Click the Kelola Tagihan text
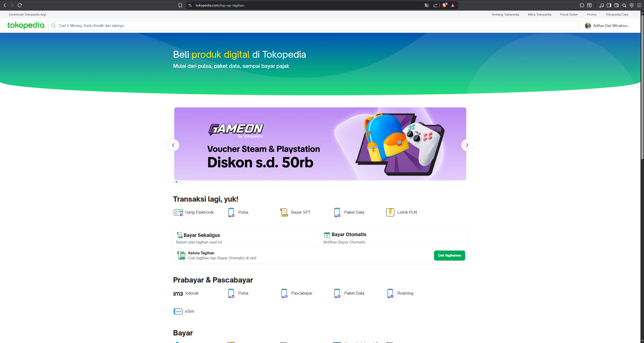The width and height of the screenshot is (644, 343). tap(201, 253)
